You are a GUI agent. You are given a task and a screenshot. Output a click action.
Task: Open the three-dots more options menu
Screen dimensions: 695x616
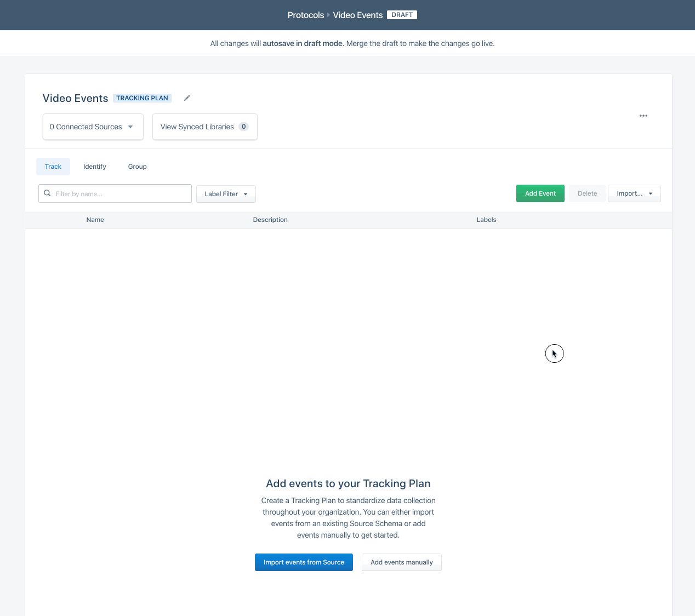pos(643,116)
